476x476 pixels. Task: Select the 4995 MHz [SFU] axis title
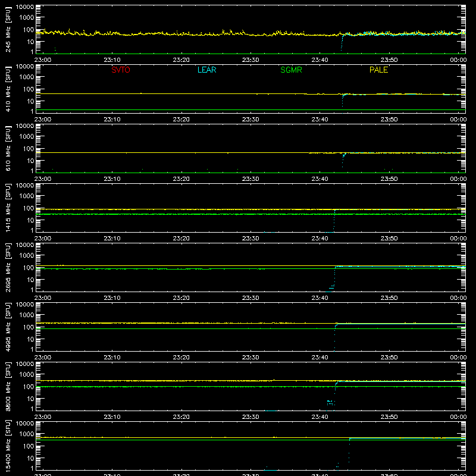(x=8, y=327)
